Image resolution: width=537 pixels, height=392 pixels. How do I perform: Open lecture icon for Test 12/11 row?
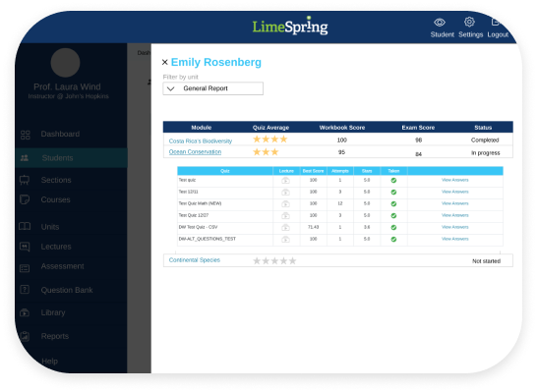click(x=285, y=193)
